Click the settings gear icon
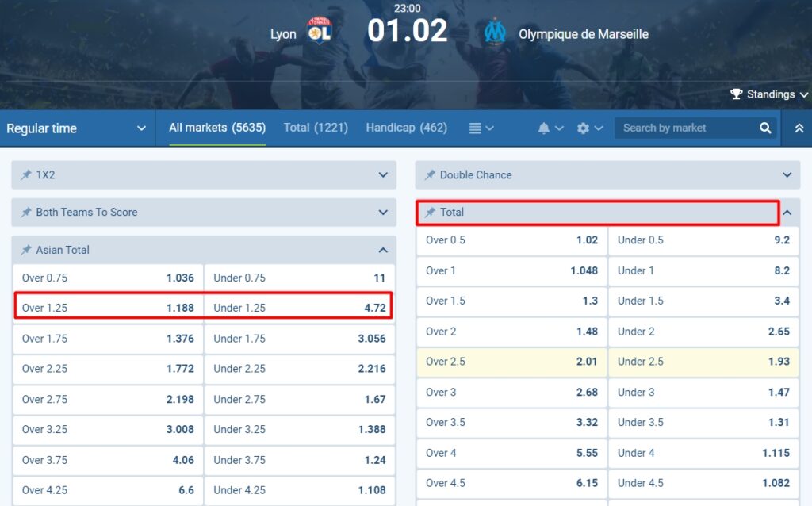The height and width of the screenshot is (506, 812). pos(584,128)
